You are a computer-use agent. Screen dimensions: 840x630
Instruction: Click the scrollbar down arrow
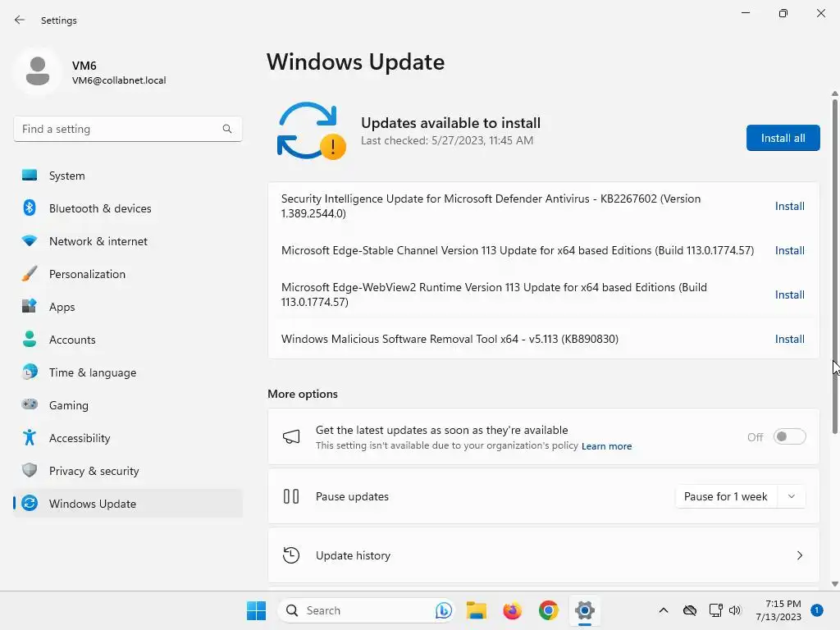tap(834, 584)
